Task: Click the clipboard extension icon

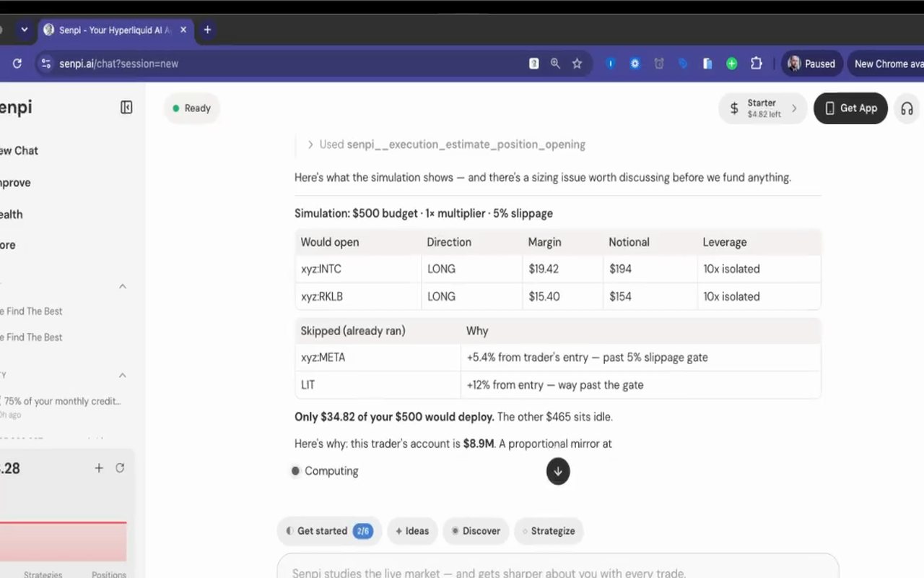Action: (x=707, y=64)
